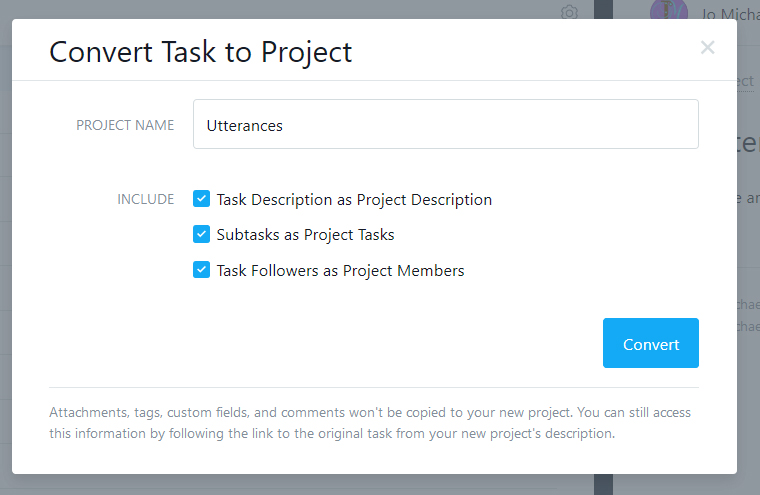This screenshot has width=760, height=495.
Task: Click the dimmed backdrop left of the dialog
Action: click(5, 250)
